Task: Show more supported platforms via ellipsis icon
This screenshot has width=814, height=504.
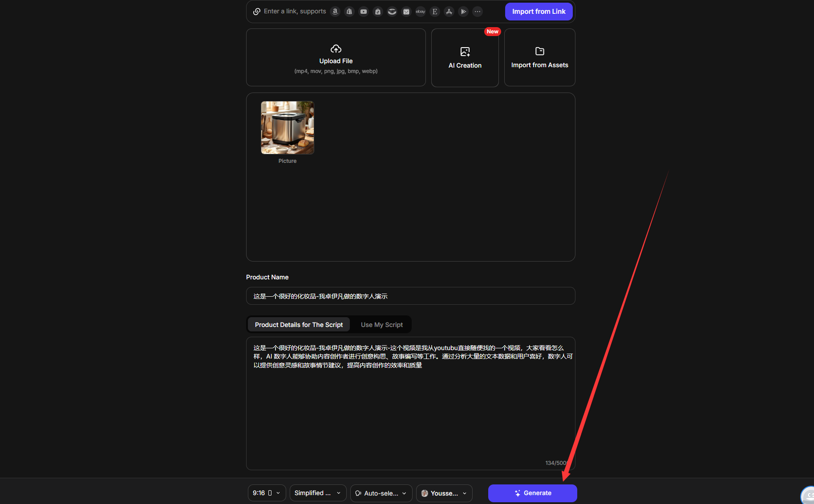Action: click(478, 12)
